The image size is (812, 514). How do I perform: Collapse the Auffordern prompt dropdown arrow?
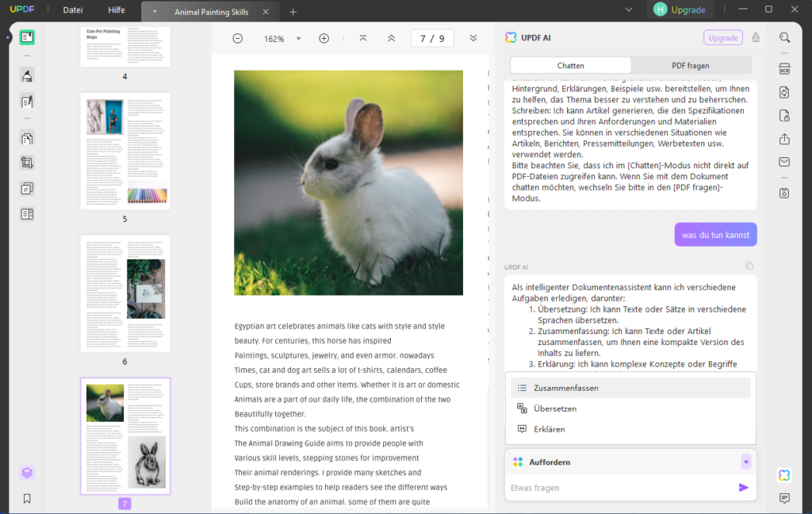coord(745,462)
